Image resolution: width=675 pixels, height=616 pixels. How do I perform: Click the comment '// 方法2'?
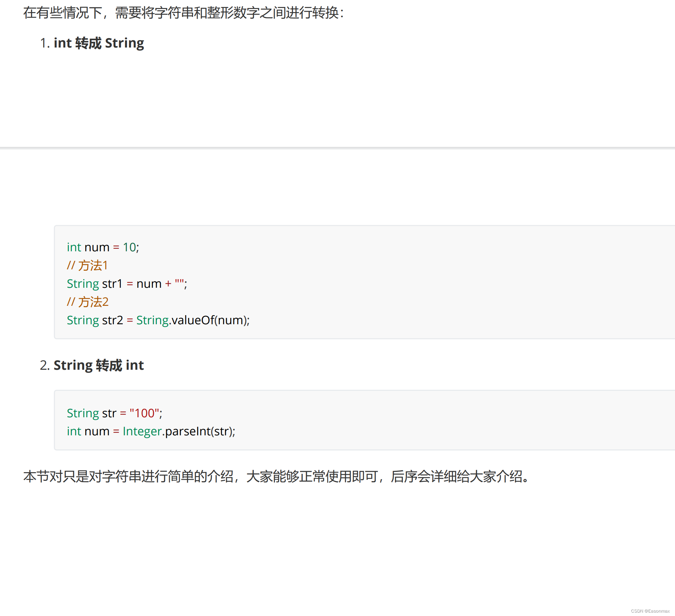pyautogui.click(x=88, y=302)
